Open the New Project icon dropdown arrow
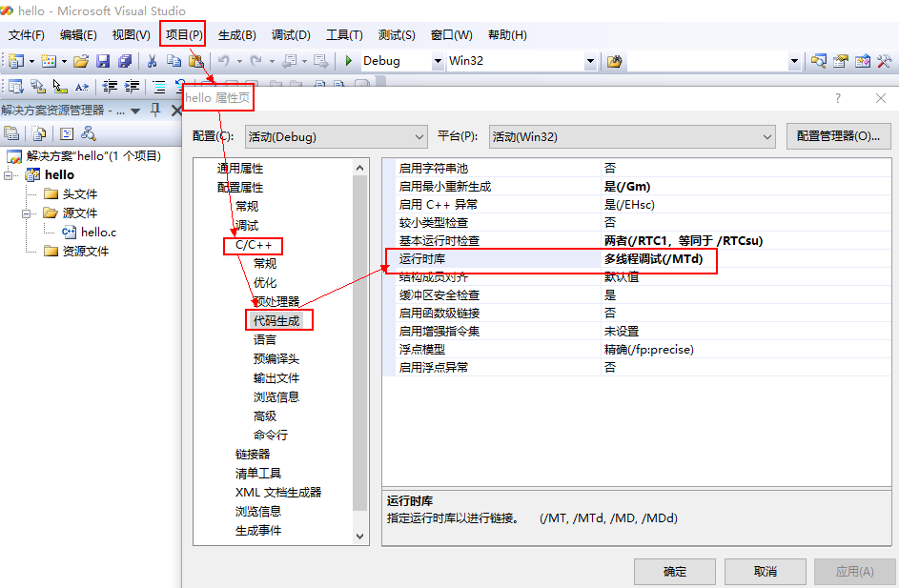Image resolution: width=899 pixels, height=588 pixels. (x=31, y=61)
